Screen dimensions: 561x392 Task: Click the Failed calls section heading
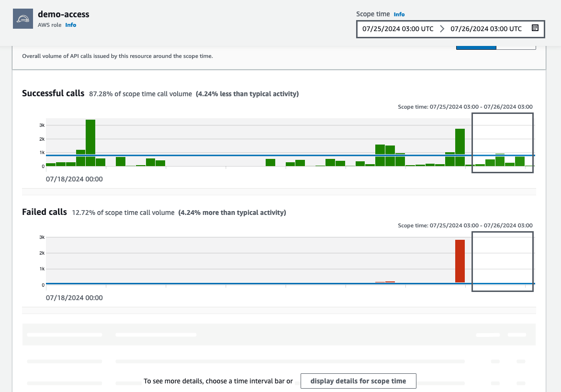coord(44,212)
